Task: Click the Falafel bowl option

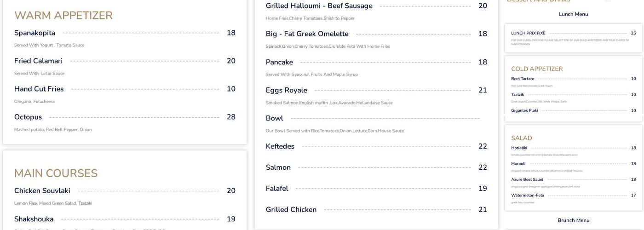Action: [x=277, y=189]
